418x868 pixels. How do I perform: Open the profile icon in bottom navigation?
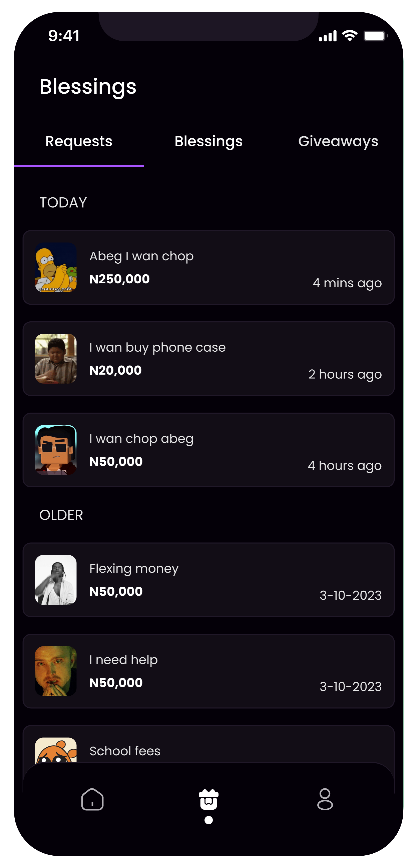pyautogui.click(x=325, y=799)
